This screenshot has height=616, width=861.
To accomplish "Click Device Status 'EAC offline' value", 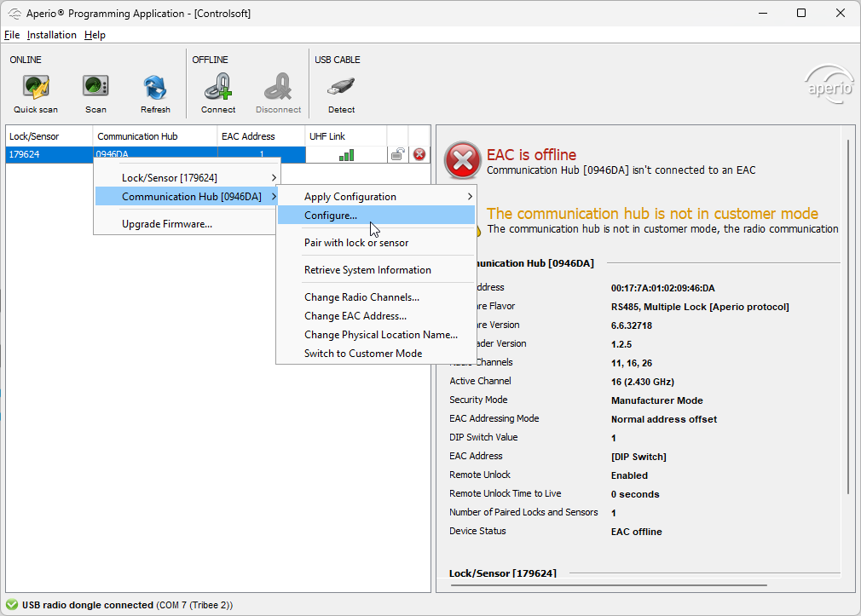I will [637, 532].
